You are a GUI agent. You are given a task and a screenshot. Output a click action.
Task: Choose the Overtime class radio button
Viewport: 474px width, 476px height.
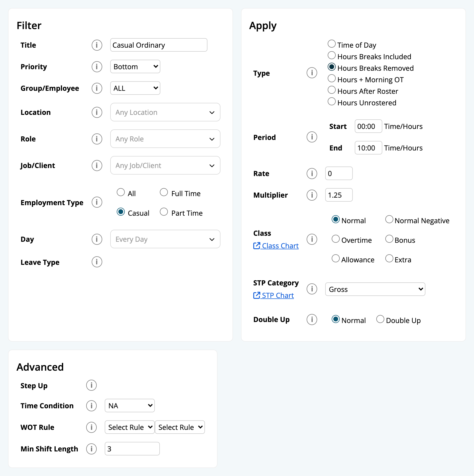(x=336, y=239)
